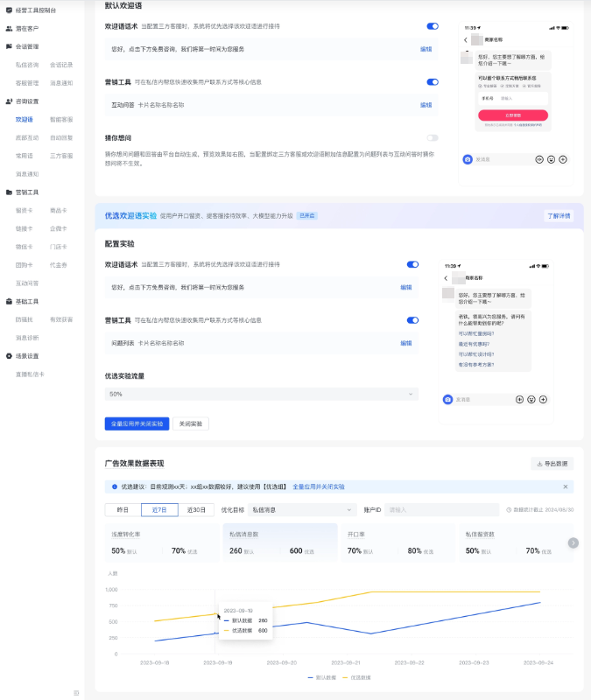Viewport: 591px width, 700px height.
Task: Click the 营销工具 folder icon
Action: tap(9, 192)
